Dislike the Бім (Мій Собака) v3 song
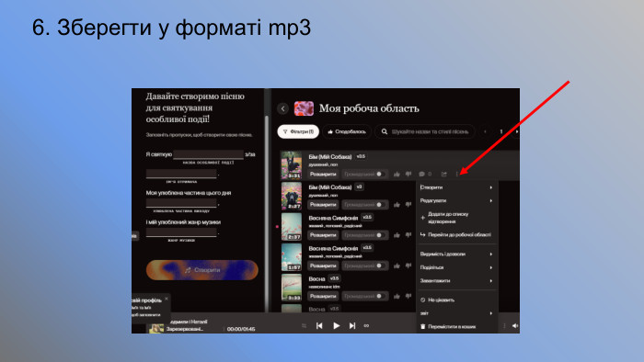644x362 pixels. [408, 205]
